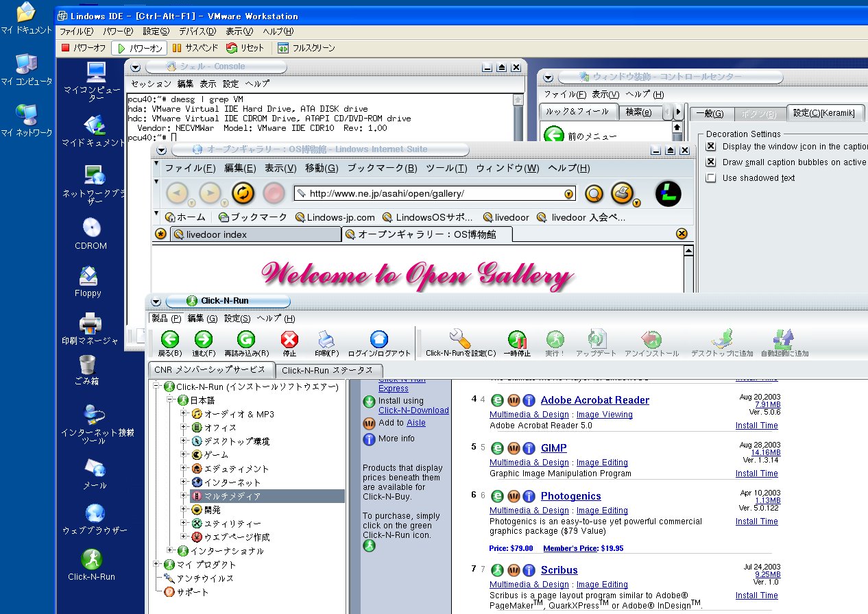Image resolution: width=868 pixels, height=614 pixels.
Task: Open the VMware デバイス(D) menu
Action: coord(197,32)
